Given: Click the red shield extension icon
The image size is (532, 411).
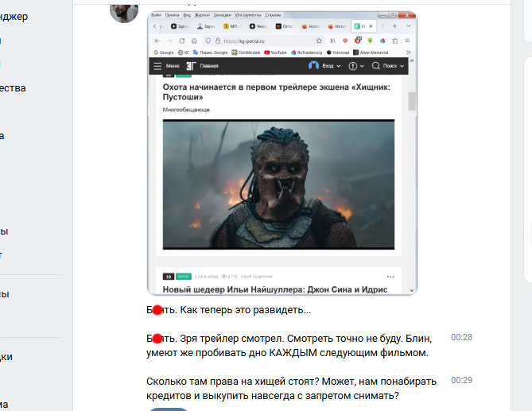Looking at the screenshot, I should [345, 41].
